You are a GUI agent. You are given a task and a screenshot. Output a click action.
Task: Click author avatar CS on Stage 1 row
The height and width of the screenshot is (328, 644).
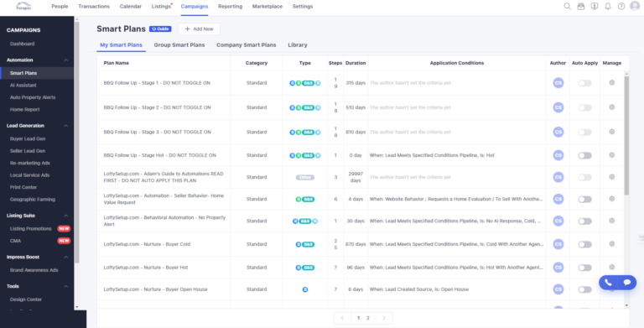coord(558,82)
